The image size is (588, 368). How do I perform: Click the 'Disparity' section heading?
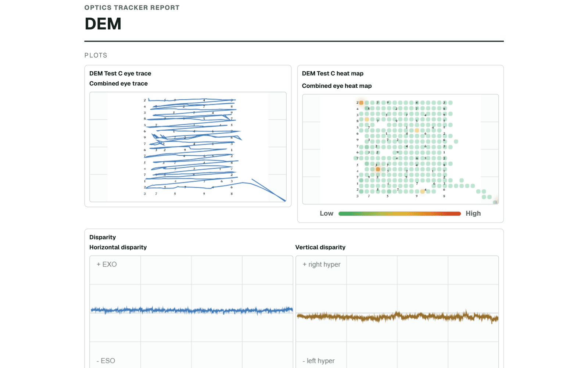tap(103, 237)
